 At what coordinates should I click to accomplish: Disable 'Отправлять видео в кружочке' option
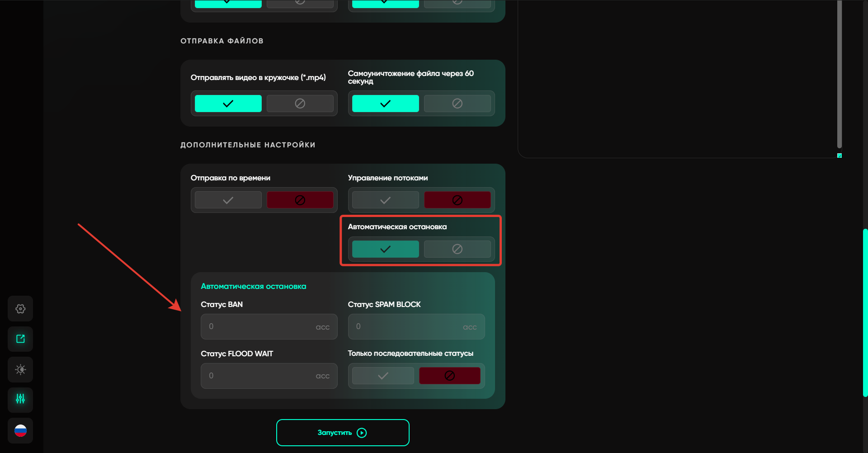pyautogui.click(x=300, y=104)
